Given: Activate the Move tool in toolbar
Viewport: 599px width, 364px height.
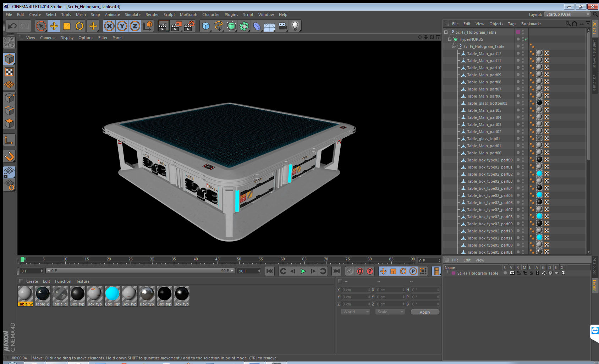Looking at the screenshot, I should coord(54,26).
